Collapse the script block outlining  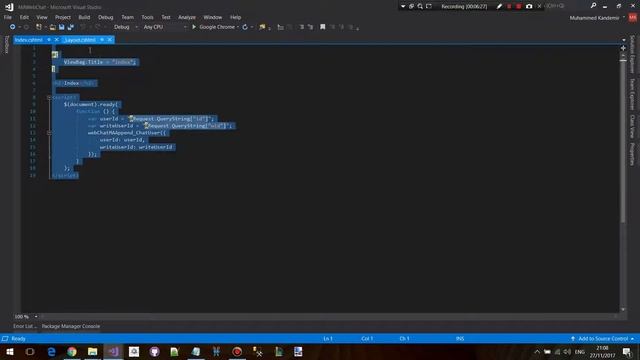click(x=49, y=98)
